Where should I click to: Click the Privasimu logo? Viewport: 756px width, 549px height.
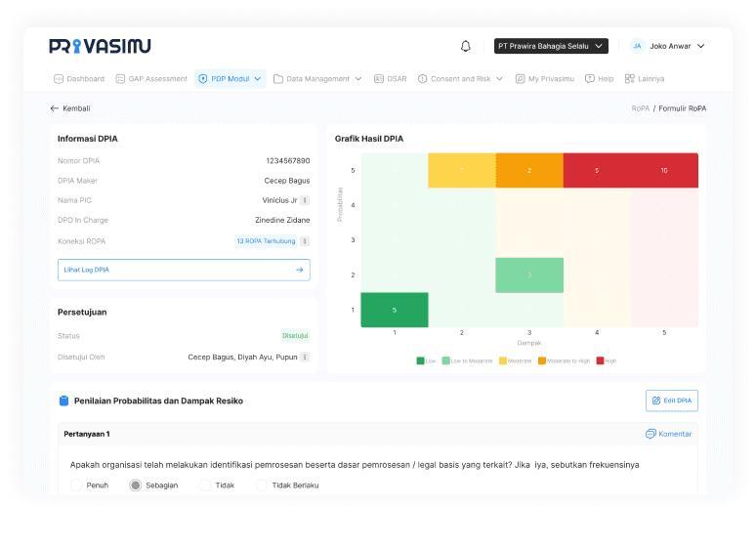tap(100, 46)
